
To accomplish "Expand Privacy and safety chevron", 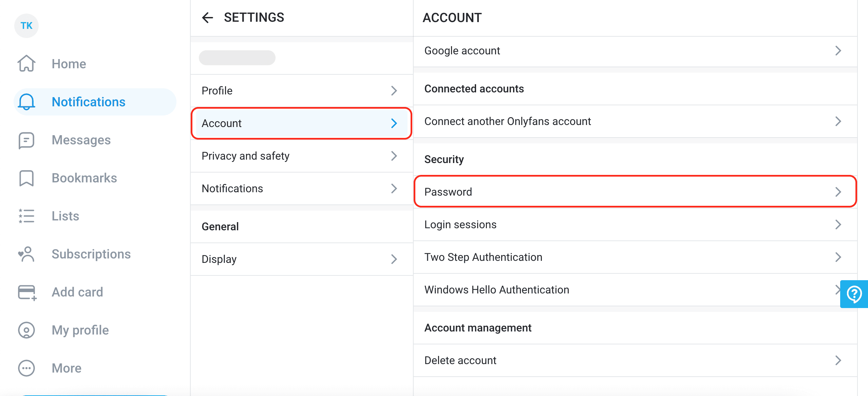I will coord(394,156).
